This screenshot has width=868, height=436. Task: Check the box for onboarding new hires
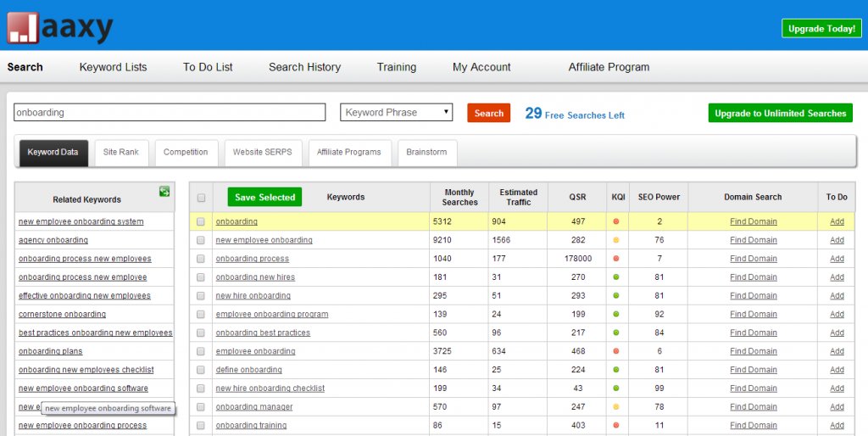tap(200, 277)
